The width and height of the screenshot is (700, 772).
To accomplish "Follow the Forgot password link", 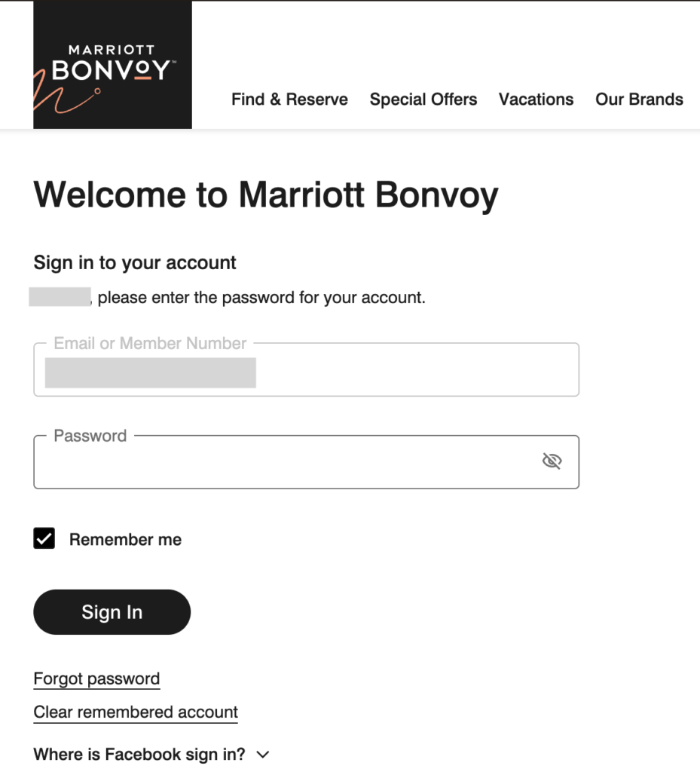I will tap(96, 679).
